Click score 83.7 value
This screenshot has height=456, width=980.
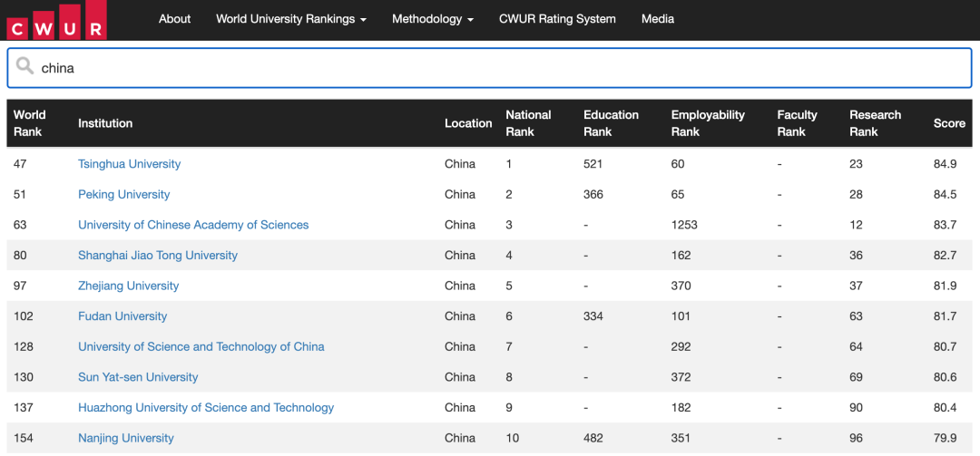coord(945,224)
